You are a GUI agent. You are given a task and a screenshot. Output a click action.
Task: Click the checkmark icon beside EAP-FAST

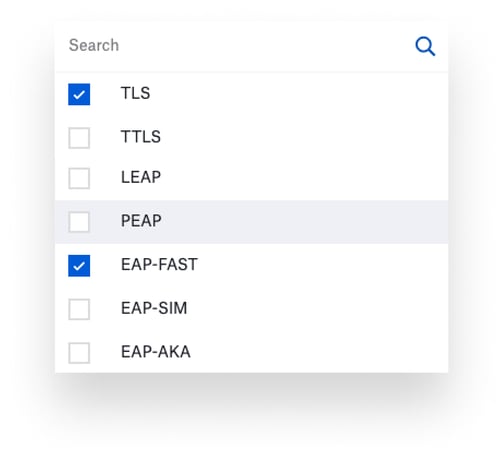79,266
